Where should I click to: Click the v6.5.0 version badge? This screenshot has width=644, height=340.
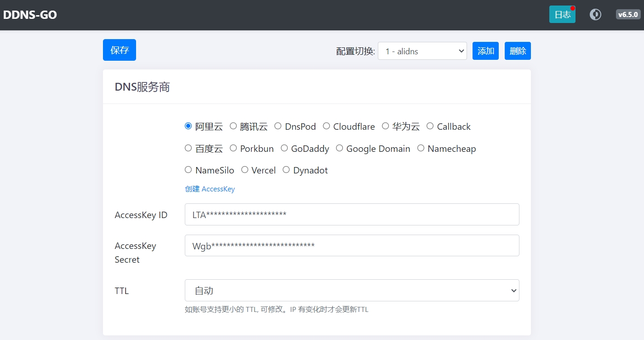coord(628,15)
